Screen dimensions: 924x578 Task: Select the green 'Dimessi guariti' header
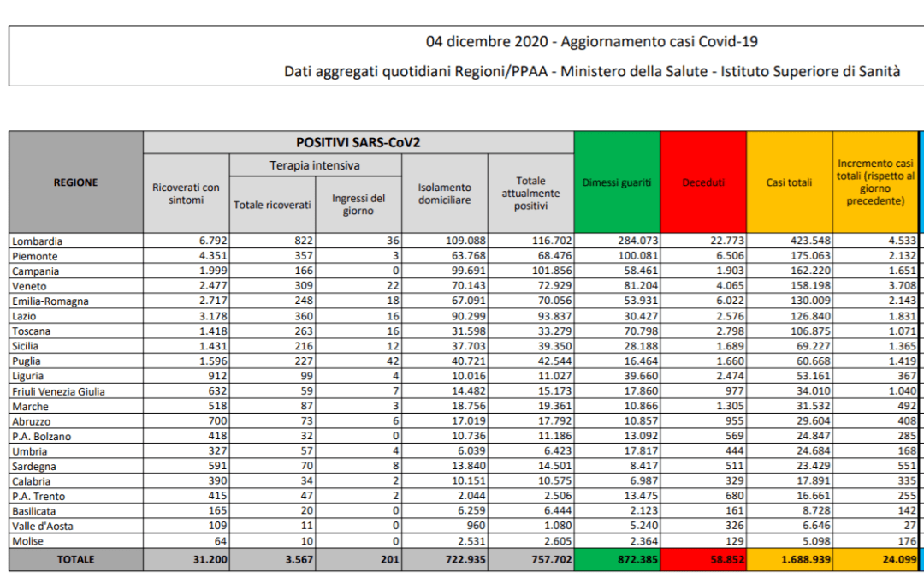617,182
